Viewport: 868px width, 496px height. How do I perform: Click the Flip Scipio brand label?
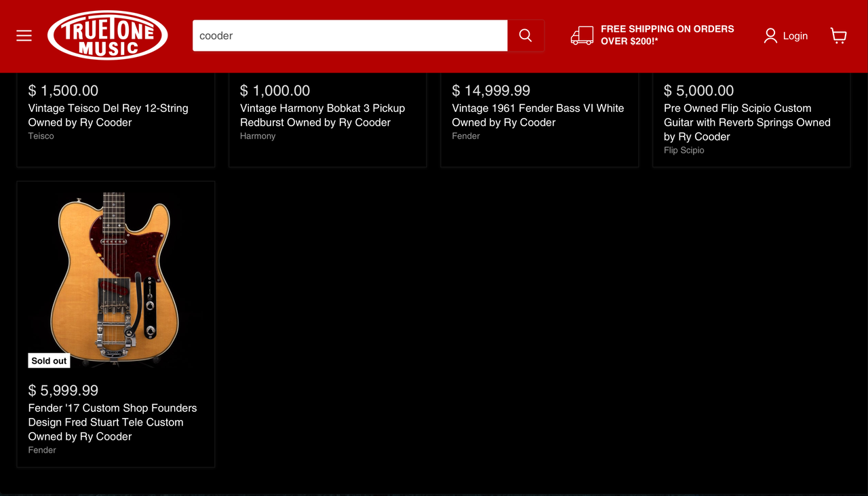(684, 151)
